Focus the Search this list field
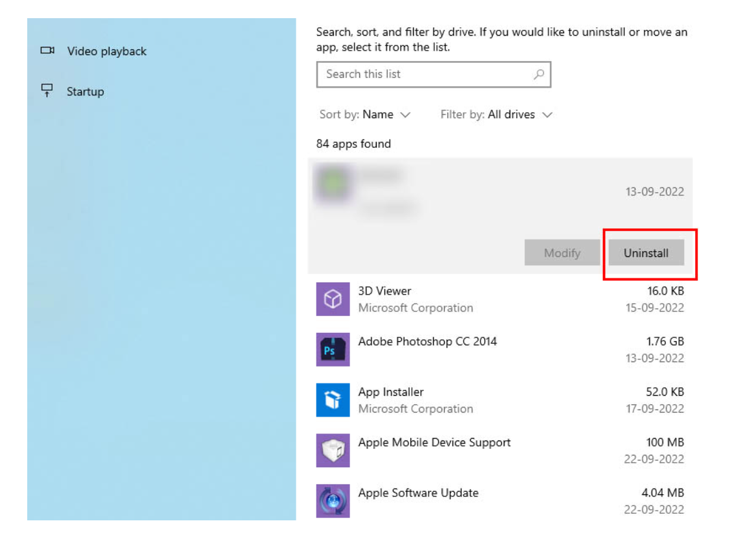 434,74
